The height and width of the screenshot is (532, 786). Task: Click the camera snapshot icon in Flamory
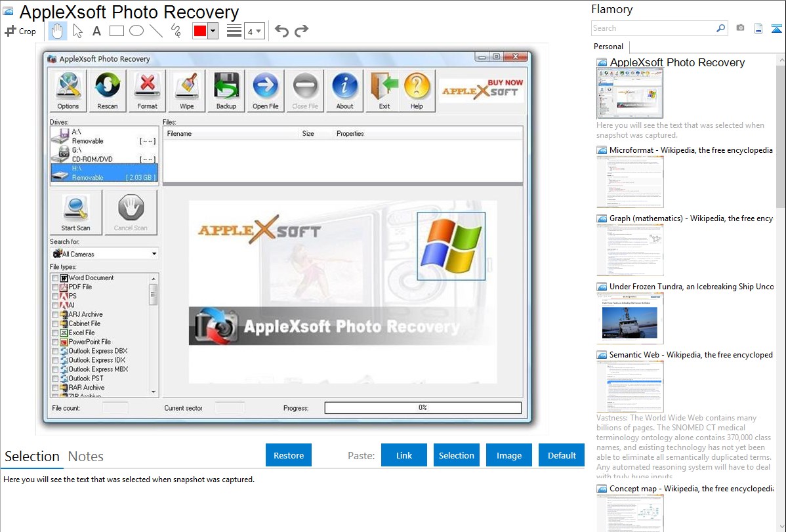[740, 28]
